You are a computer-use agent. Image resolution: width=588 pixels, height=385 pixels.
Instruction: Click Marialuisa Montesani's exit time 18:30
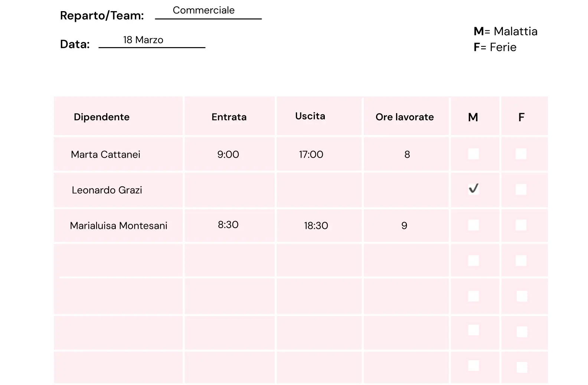(316, 226)
